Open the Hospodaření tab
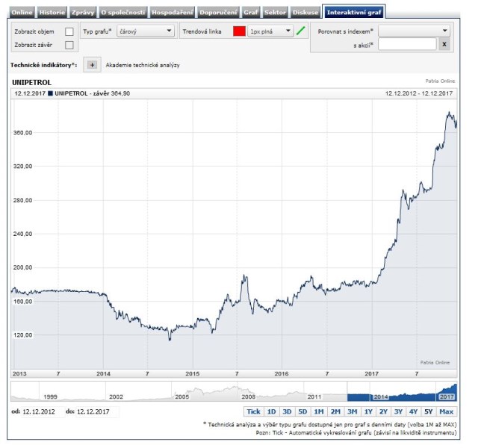Viewport: 484px width, 448px height. [x=172, y=13]
